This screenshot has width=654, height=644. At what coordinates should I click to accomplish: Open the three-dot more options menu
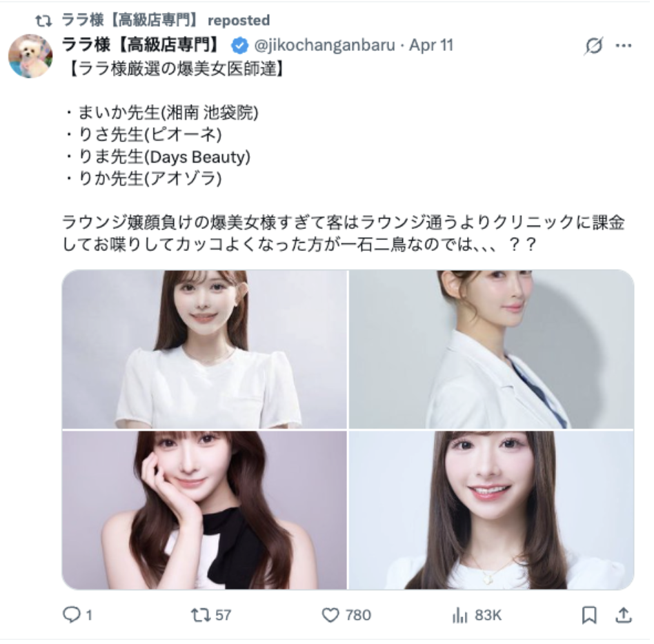point(624,46)
